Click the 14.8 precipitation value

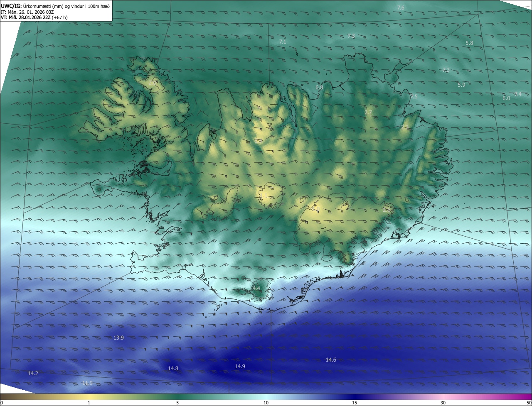pyautogui.click(x=173, y=369)
